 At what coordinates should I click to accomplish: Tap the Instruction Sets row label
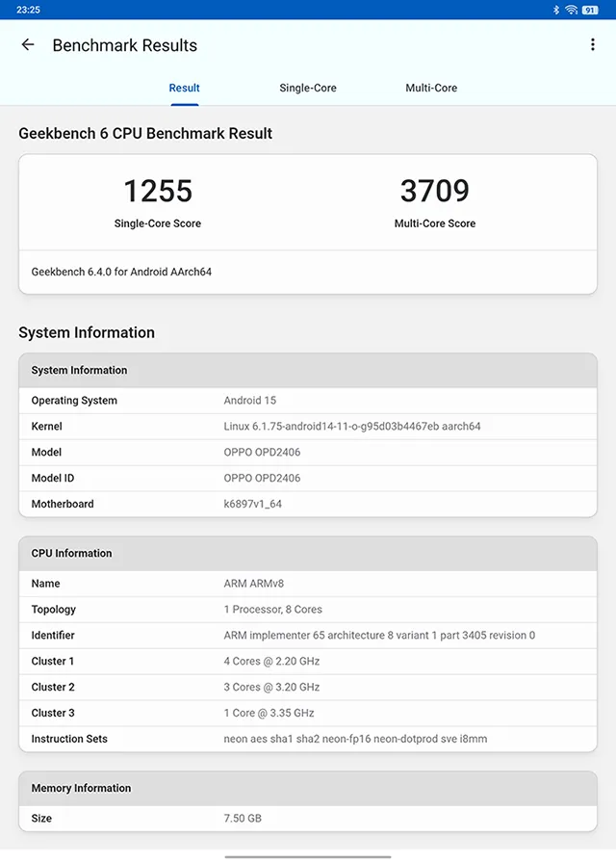tap(69, 739)
